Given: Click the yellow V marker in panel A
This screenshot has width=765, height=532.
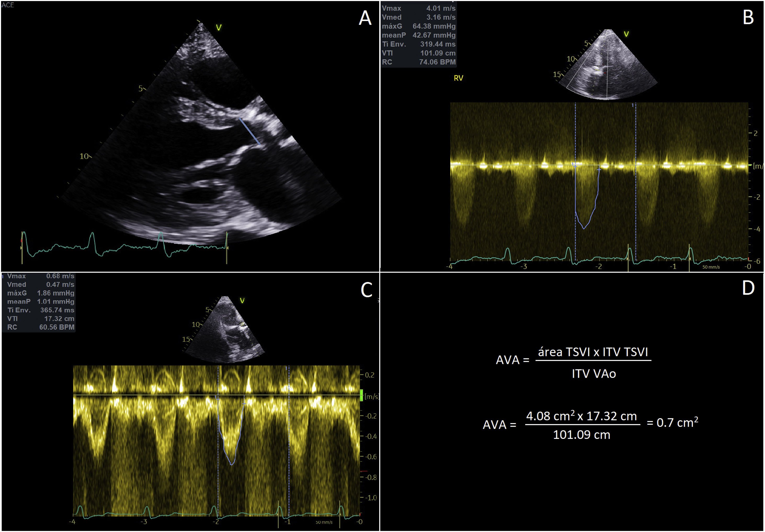Looking at the screenshot, I should click(x=219, y=28).
